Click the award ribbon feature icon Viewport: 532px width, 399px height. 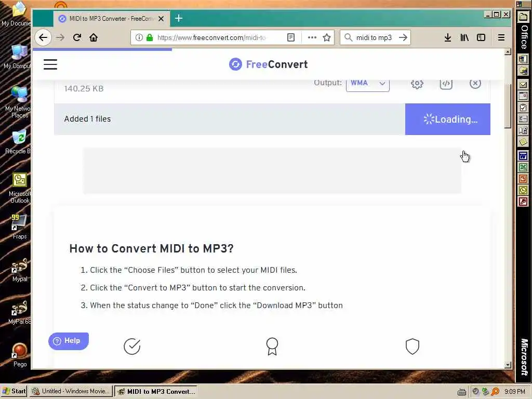[x=272, y=347]
